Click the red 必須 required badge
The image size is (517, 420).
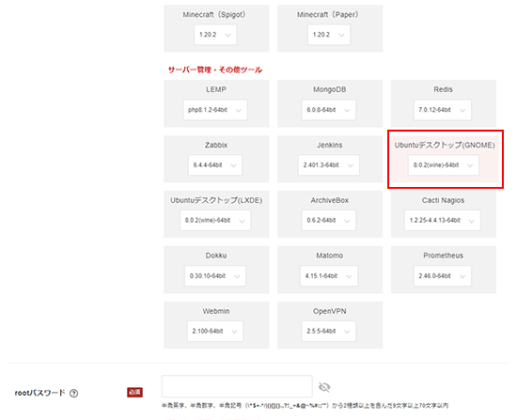tap(134, 393)
